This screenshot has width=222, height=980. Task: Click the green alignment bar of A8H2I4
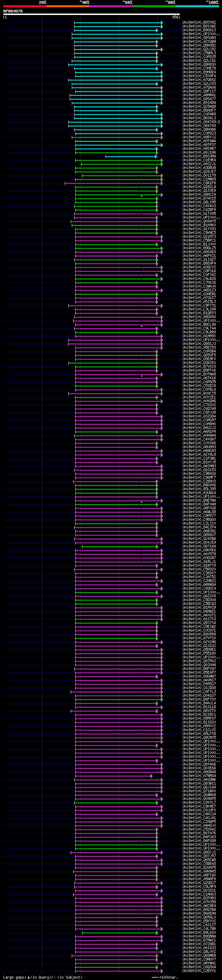point(119,194)
